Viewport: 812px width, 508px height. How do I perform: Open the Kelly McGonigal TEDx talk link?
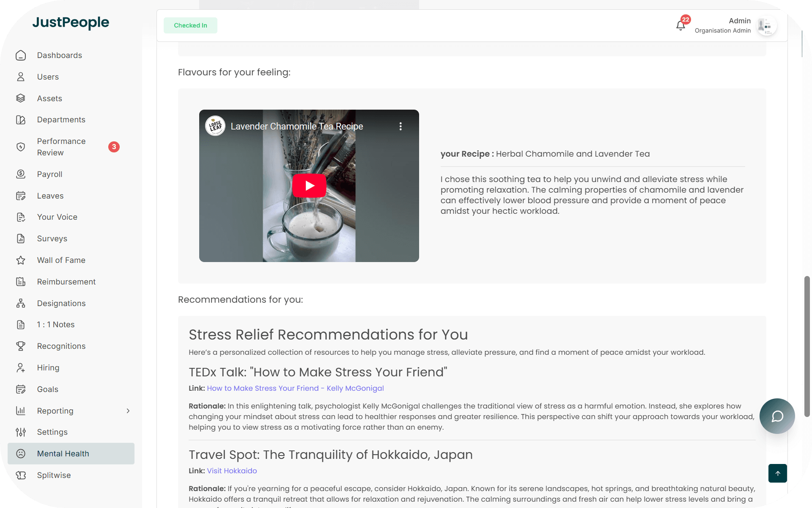[x=295, y=388]
